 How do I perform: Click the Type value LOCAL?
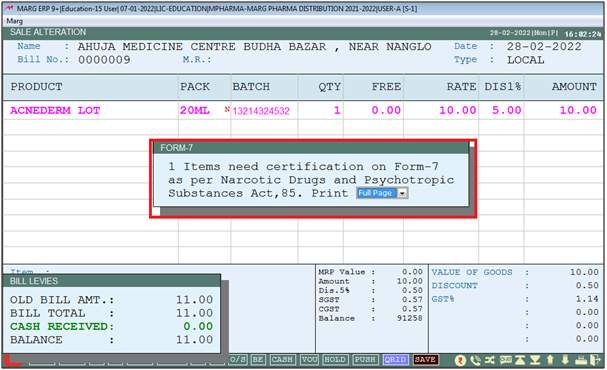click(526, 60)
